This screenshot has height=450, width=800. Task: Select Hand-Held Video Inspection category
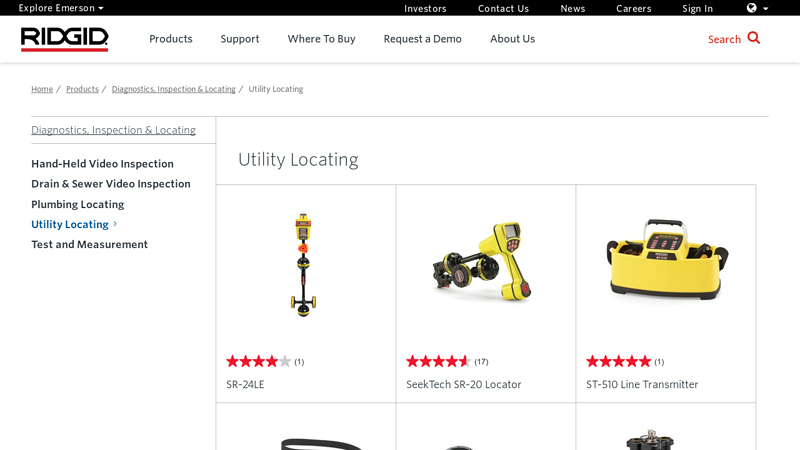tap(103, 164)
